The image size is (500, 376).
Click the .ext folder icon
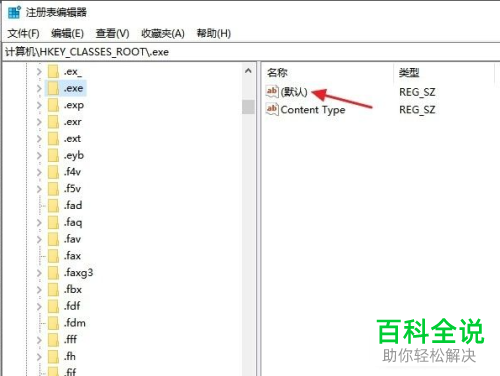(x=53, y=138)
